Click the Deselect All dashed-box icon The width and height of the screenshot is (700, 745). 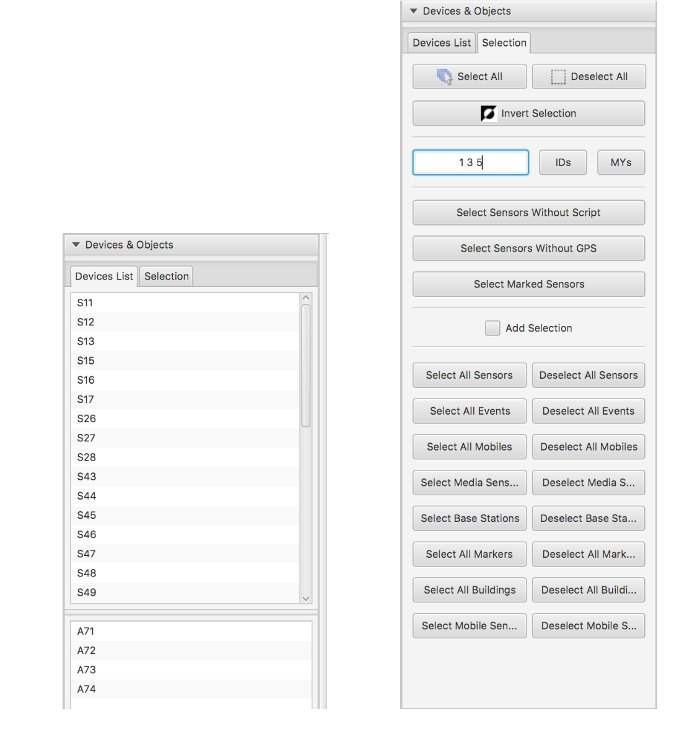tap(558, 77)
